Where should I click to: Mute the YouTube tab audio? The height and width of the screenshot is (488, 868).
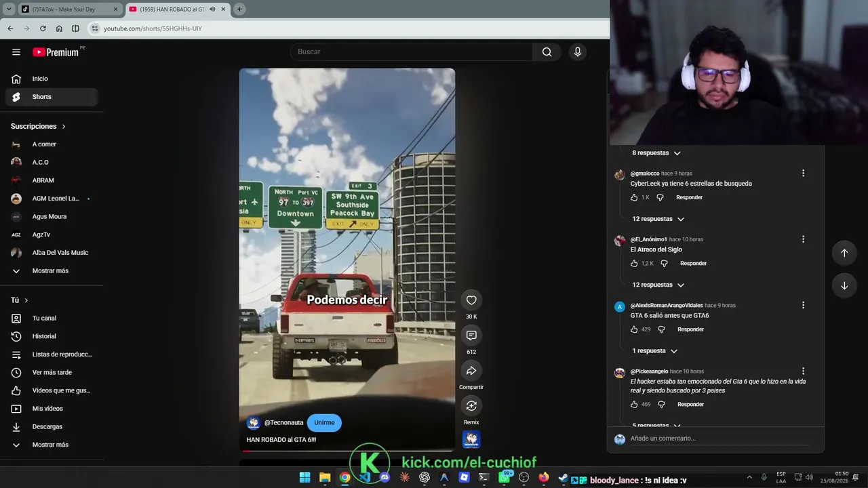(x=212, y=9)
